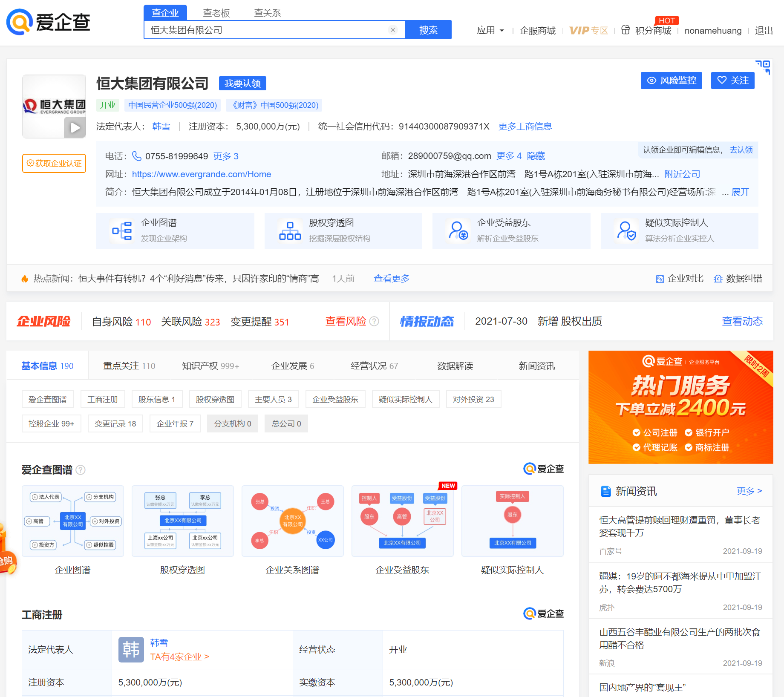Click the 风险监控 eye button
This screenshot has width=784, height=697.
point(672,81)
